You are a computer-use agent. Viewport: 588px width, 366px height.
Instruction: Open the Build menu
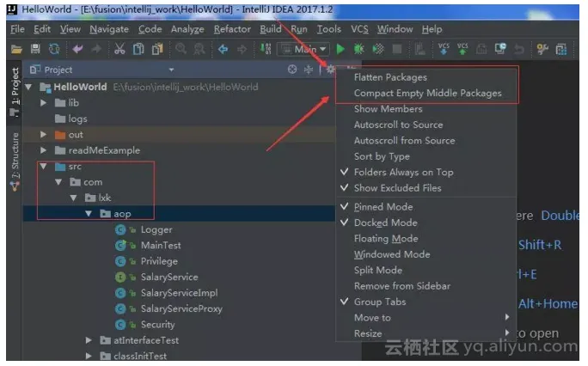pyautogui.click(x=271, y=29)
